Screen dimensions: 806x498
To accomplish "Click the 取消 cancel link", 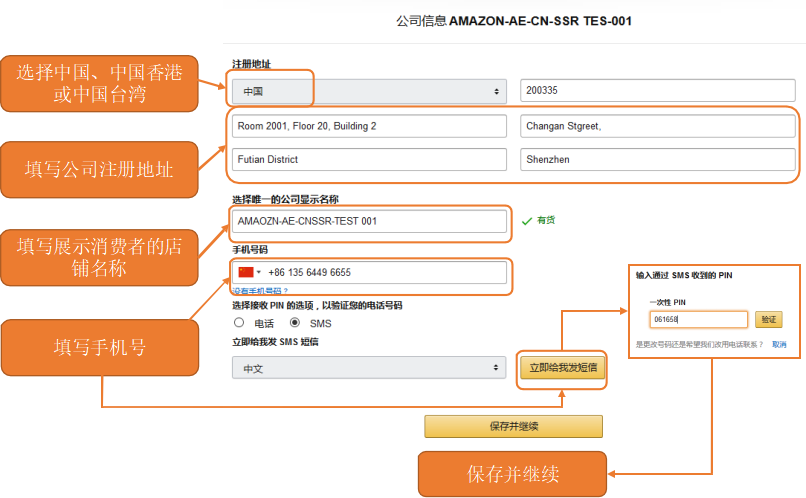I will point(779,344).
